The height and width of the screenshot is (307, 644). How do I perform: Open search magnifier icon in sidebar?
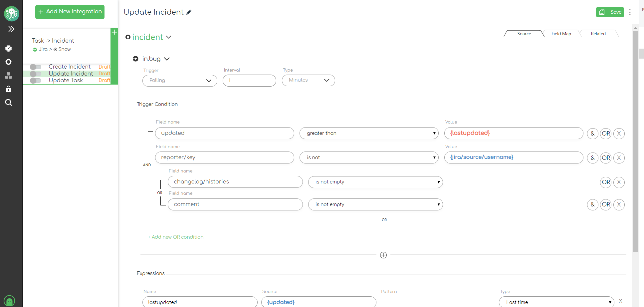(9, 103)
